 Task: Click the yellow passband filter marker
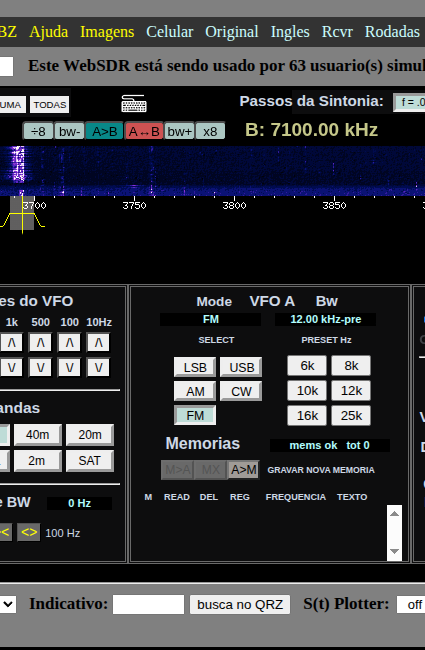(x=22, y=215)
